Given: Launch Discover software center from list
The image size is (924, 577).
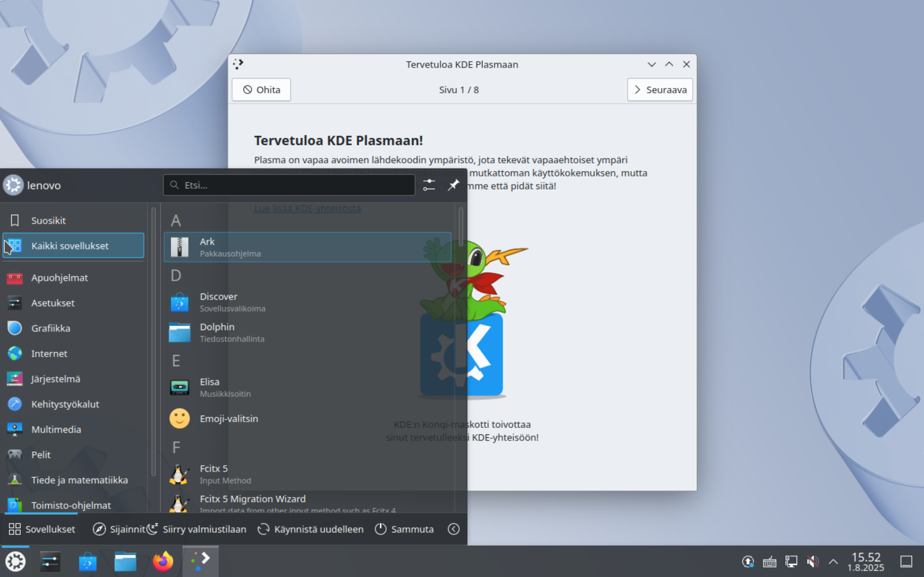Looking at the screenshot, I should [307, 302].
